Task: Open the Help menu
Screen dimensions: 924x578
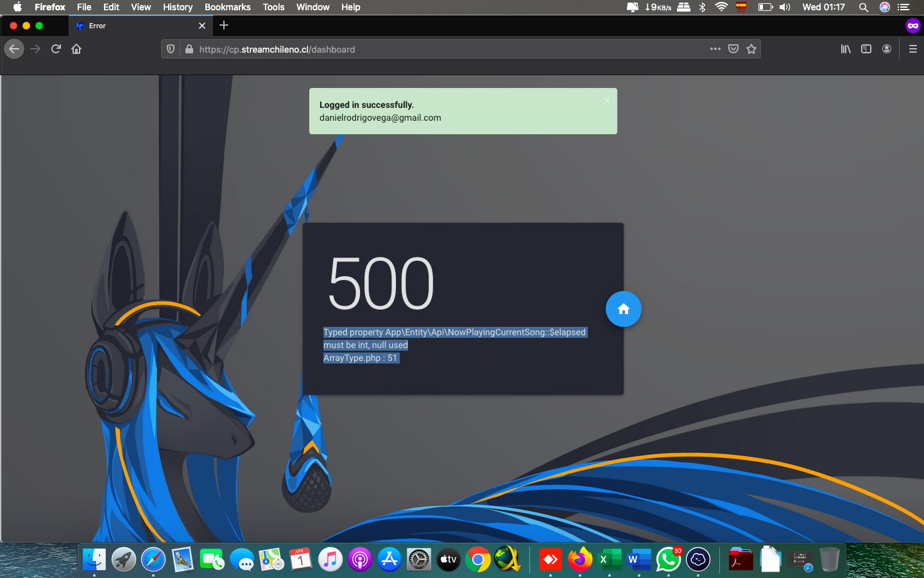Action: (x=350, y=7)
